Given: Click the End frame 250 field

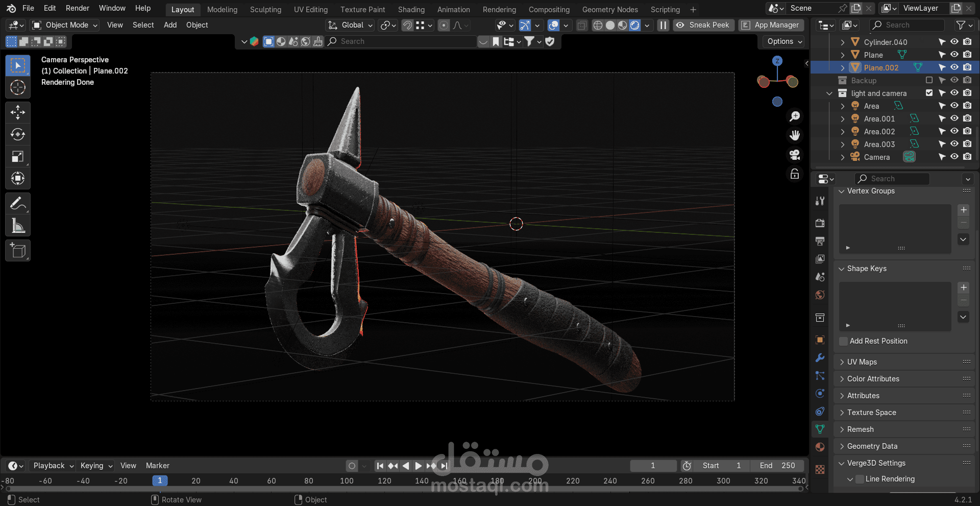Looking at the screenshot, I should tap(777, 466).
